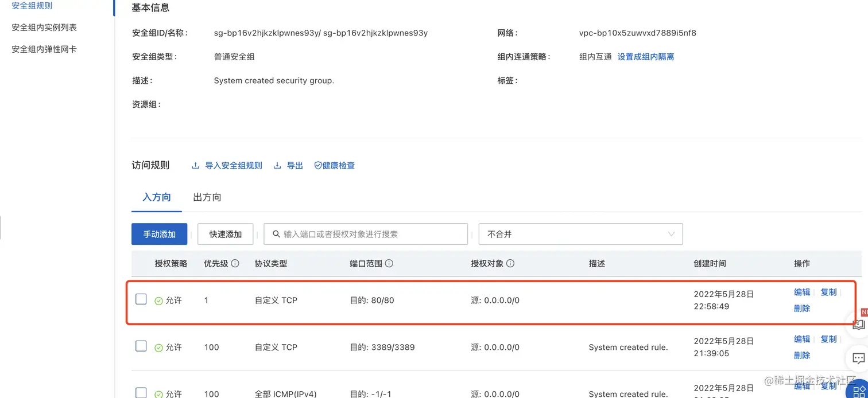This screenshot has height=398, width=868.
Task: Click 复制 for the 3389/3389 rule
Action: click(828, 339)
